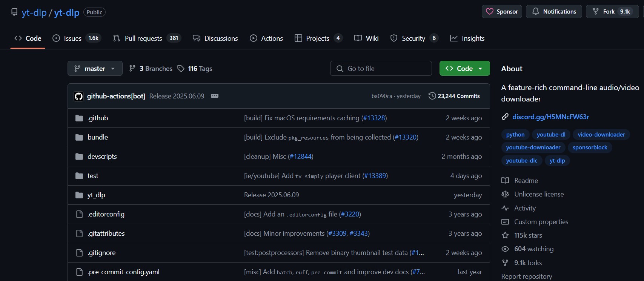Open pull request #12844 link
Image resolution: width=644 pixels, height=281 pixels.
click(300, 157)
